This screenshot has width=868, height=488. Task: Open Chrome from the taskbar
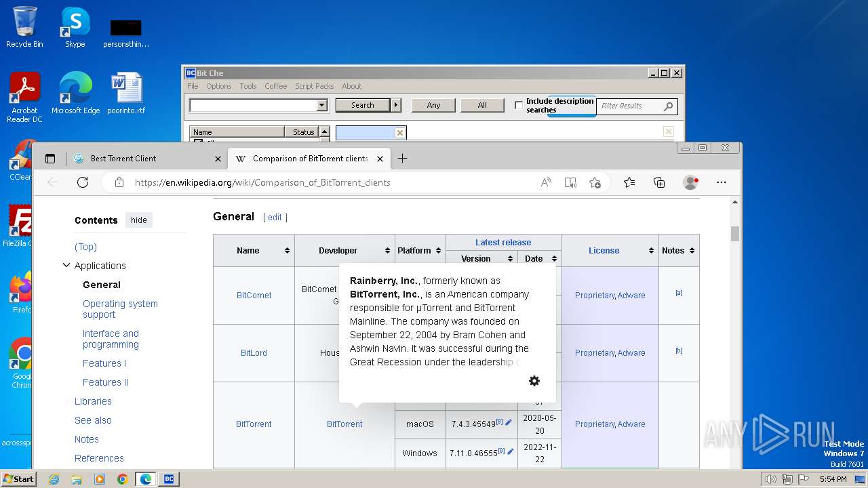click(x=122, y=479)
